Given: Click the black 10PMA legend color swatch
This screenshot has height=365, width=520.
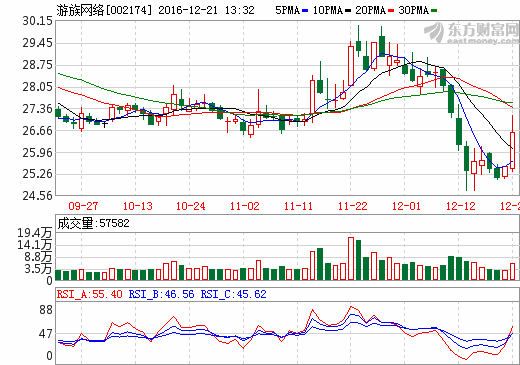Looking at the screenshot, I should click(x=348, y=11).
